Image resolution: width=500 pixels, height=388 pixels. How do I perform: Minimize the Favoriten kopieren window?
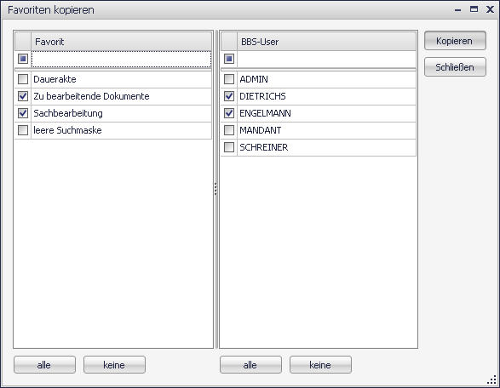point(458,10)
